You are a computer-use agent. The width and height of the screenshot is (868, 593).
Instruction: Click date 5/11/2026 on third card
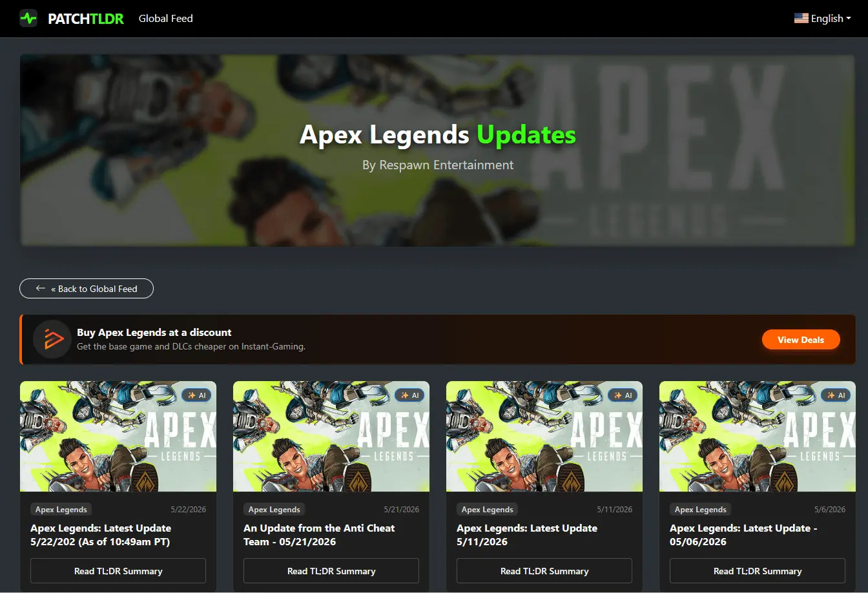[x=615, y=510]
